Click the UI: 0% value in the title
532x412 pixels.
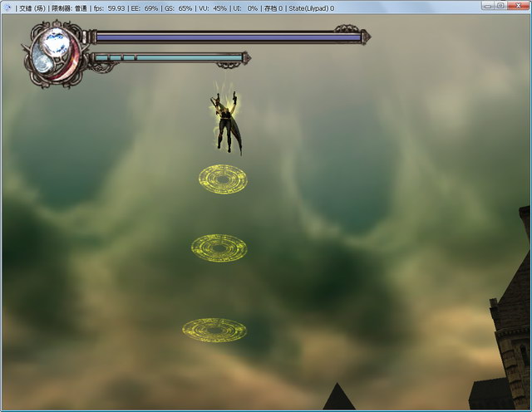point(245,8)
